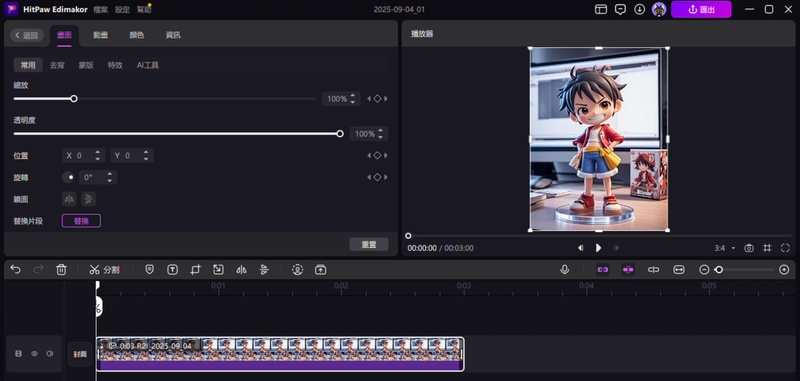This screenshot has width=800, height=381.
Task: Lock the video track
Action: [x=18, y=353]
